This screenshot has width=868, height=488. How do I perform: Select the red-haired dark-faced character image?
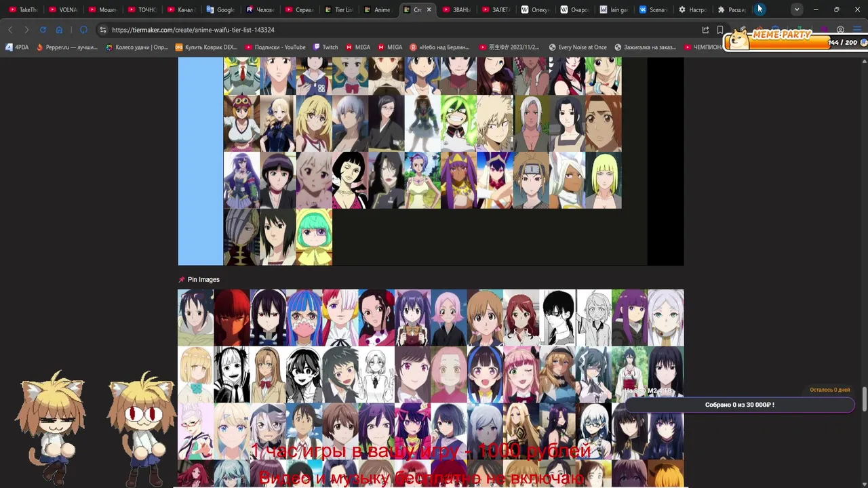click(232, 318)
